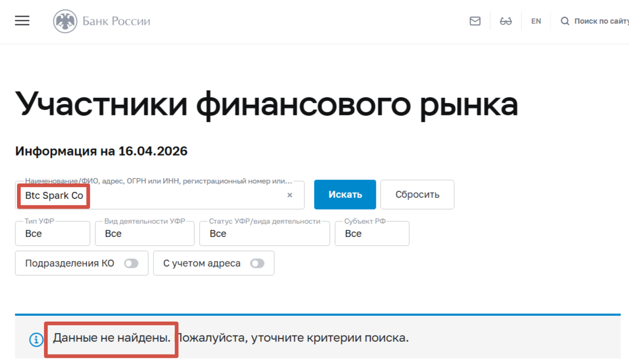The width and height of the screenshot is (629, 364).
Task: Expand the Тип УФР dropdown
Action: click(x=52, y=234)
